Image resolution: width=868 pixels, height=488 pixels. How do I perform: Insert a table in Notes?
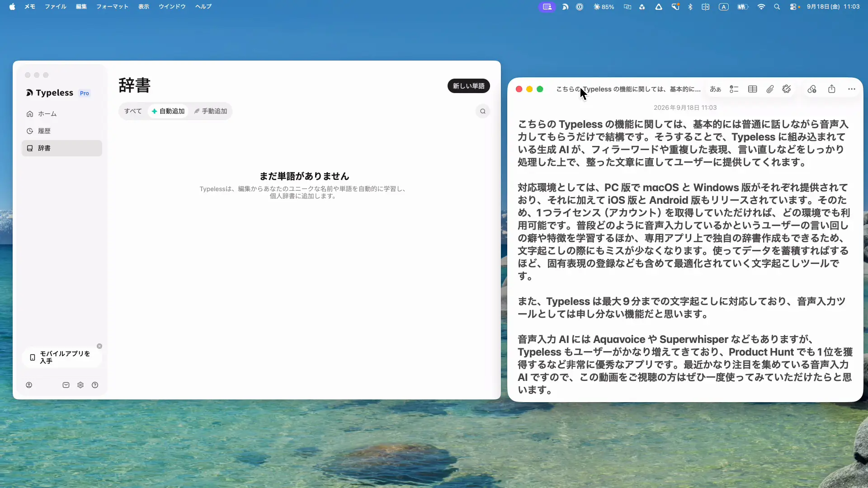752,89
